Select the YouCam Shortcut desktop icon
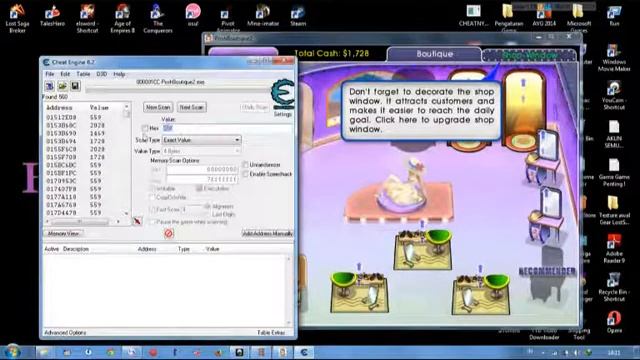Viewport: 640px width, 360px height. click(x=614, y=96)
